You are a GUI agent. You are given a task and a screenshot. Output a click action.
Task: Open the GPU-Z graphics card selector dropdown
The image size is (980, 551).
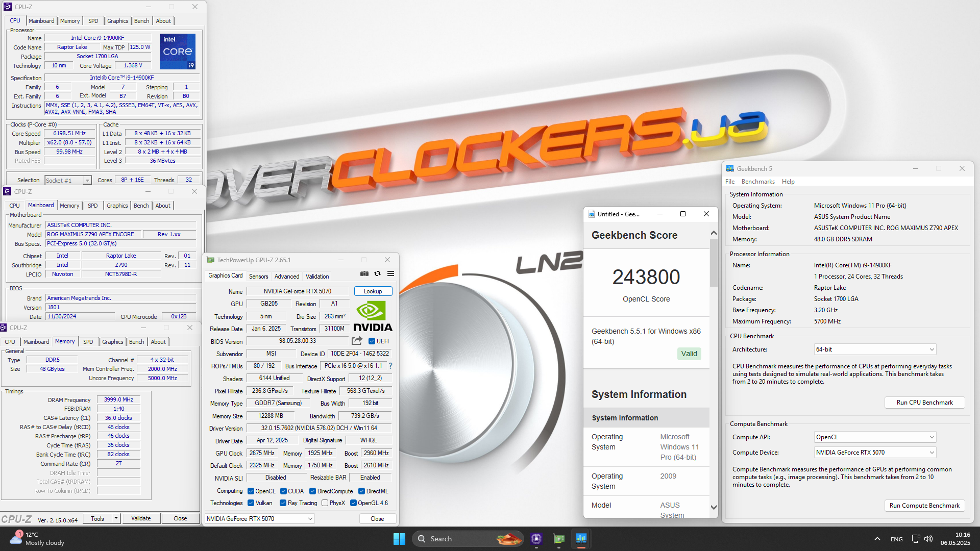tap(259, 519)
